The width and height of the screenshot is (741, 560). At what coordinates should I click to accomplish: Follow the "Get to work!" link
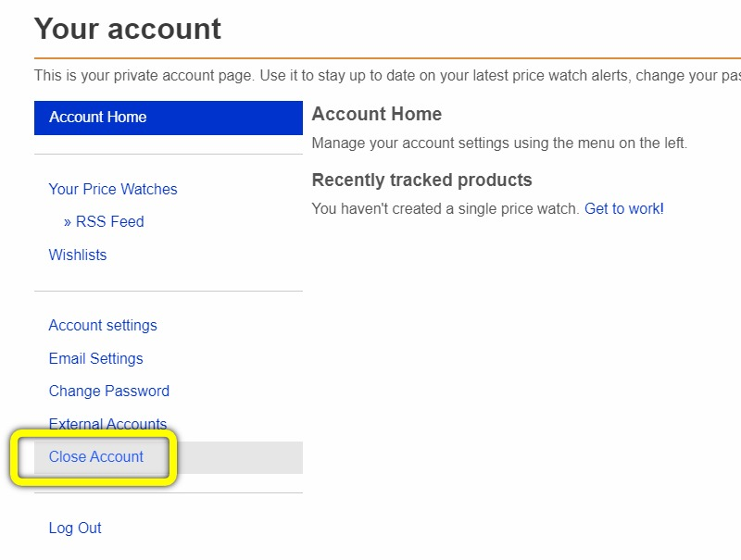tap(624, 208)
